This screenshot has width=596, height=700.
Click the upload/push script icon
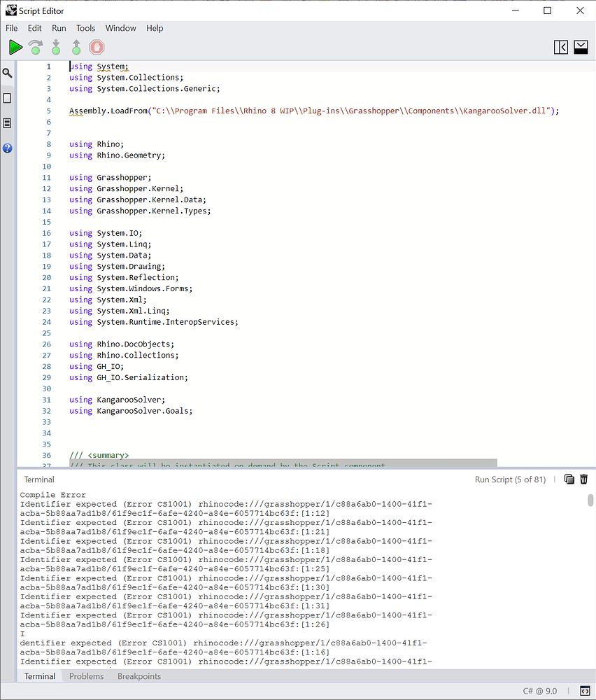coord(76,47)
